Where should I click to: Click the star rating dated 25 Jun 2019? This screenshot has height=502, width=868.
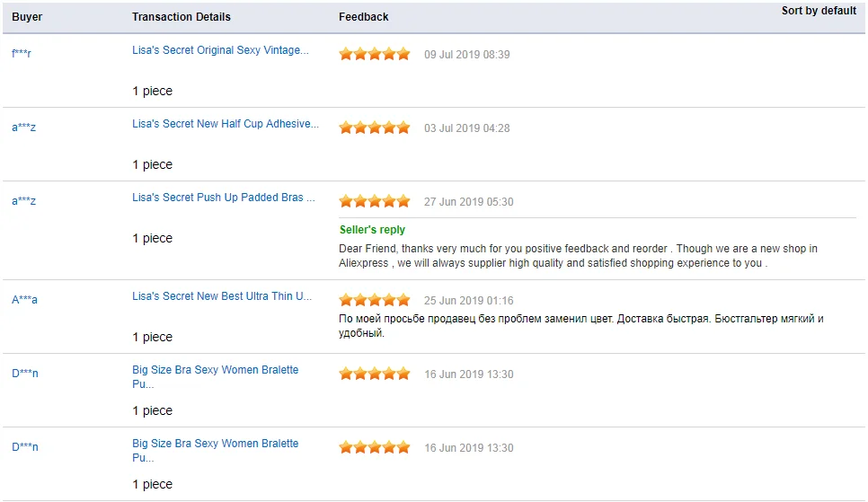(375, 300)
